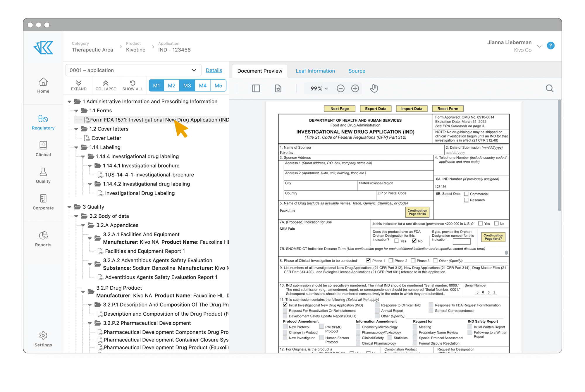Check No for rare disease indication
Screen dimensions: 585x392
(496, 223)
